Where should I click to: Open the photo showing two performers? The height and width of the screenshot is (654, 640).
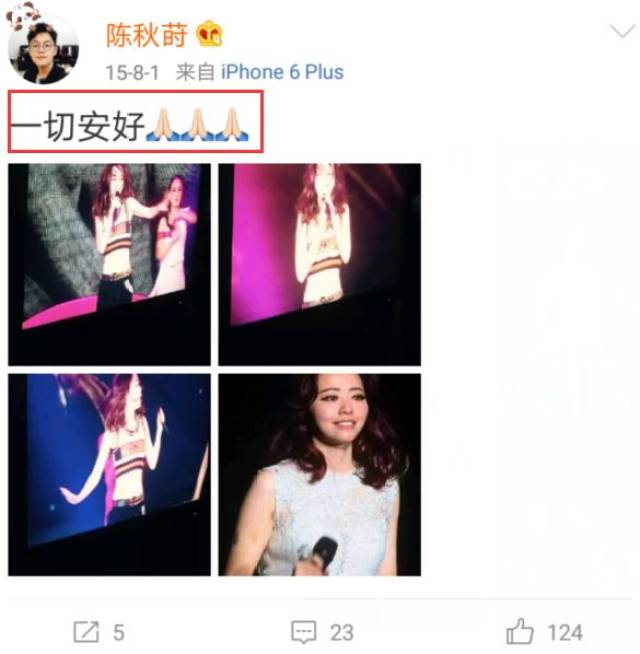(x=109, y=265)
